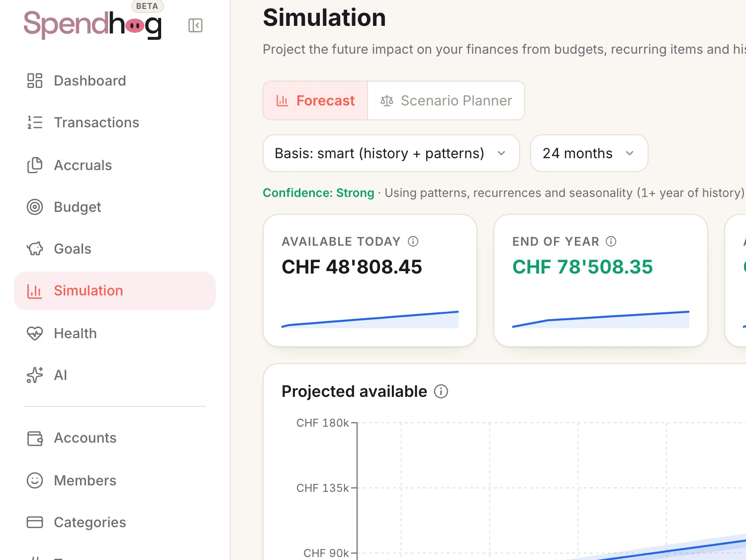Open the AI section

115,375
